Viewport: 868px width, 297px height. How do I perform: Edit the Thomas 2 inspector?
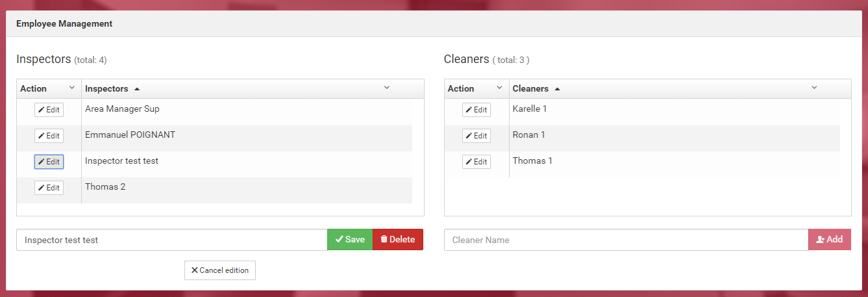point(49,188)
